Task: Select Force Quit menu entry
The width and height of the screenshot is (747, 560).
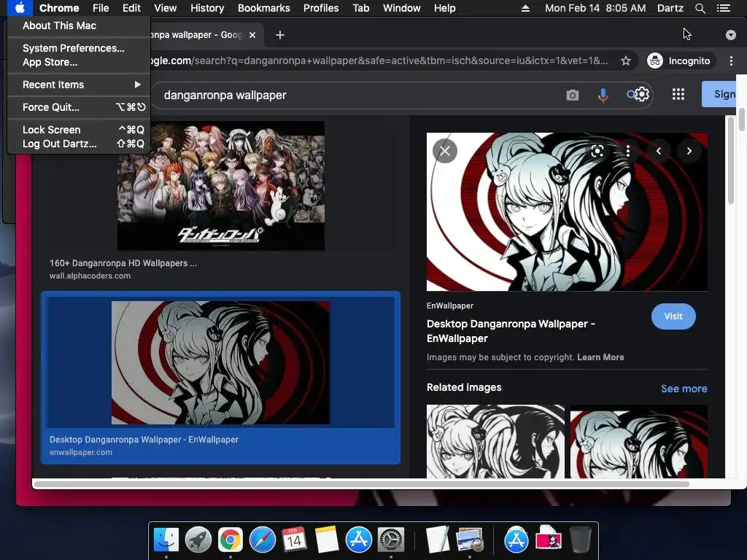Action: [x=79, y=107]
